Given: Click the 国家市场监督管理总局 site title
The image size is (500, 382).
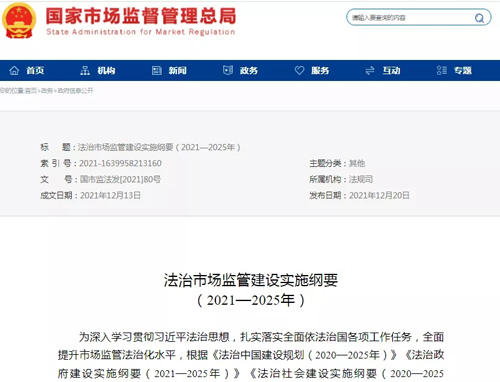Looking at the screenshot, I should point(141,16).
